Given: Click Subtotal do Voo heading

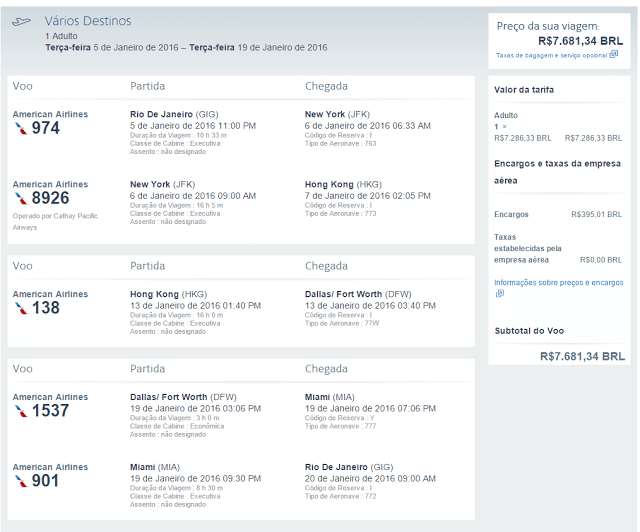Looking at the screenshot, I should coord(529,331).
